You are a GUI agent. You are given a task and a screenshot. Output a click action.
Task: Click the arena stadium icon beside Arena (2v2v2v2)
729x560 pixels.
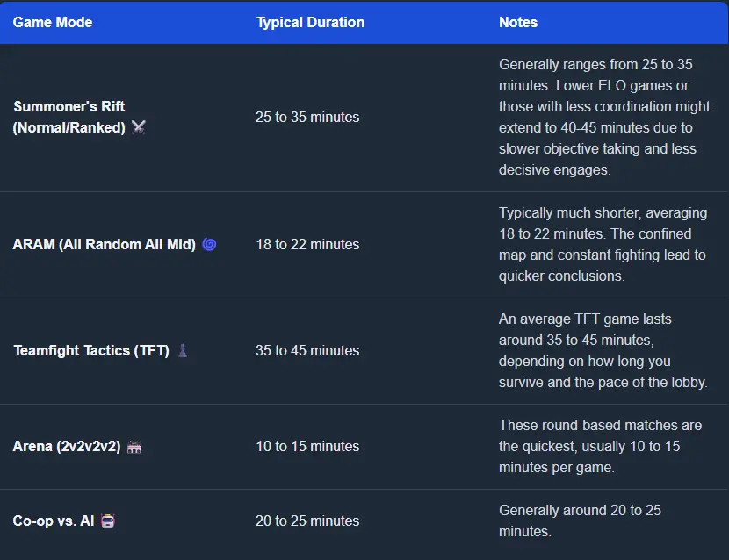point(134,447)
